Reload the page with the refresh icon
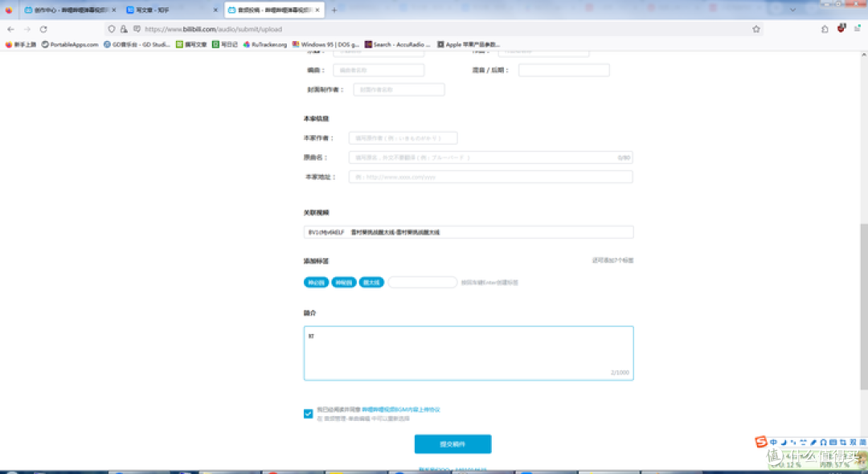Screen dimensions: 868x474 coord(43,29)
